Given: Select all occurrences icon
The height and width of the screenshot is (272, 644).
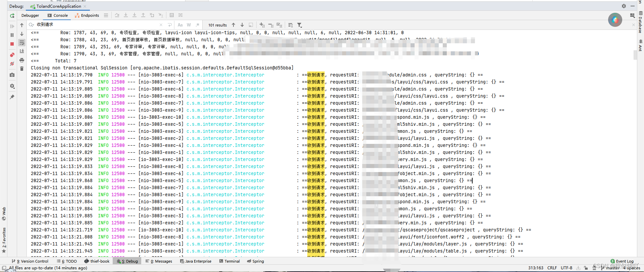Looking at the screenshot, I should click(x=279, y=25).
